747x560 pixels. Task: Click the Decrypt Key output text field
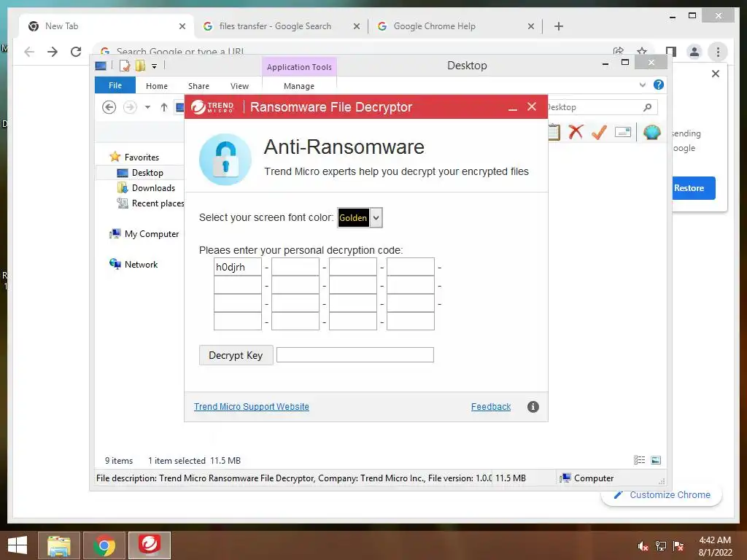[x=355, y=355]
